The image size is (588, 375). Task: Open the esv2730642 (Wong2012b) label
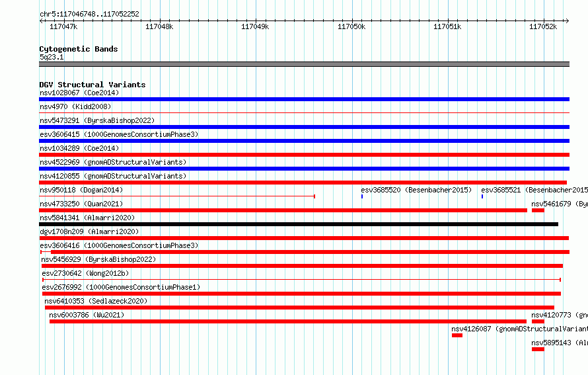click(x=85, y=273)
